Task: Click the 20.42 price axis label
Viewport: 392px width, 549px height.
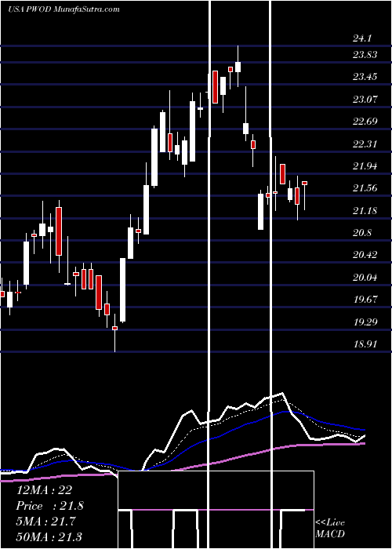Action: (365, 255)
